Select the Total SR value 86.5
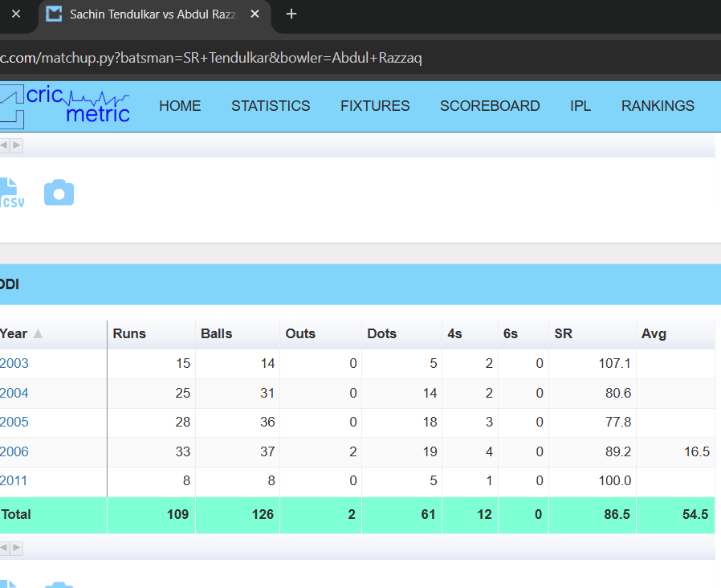 pos(593,515)
